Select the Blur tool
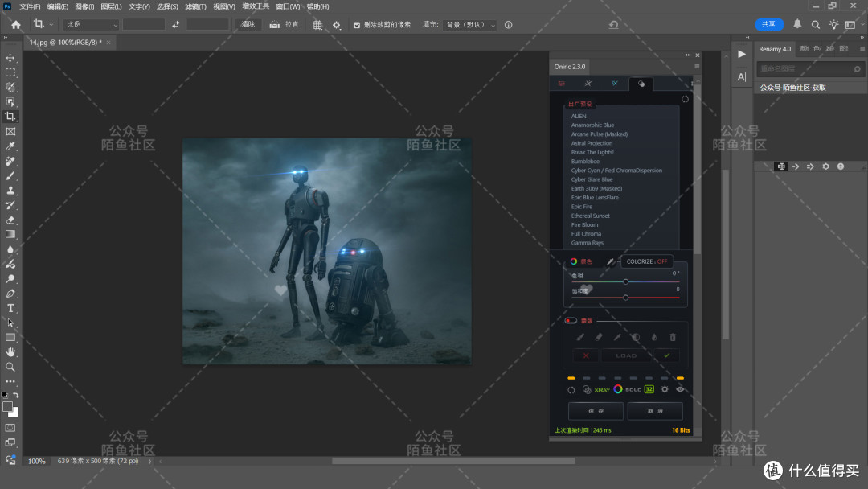The width and height of the screenshot is (868, 489). (x=10, y=249)
